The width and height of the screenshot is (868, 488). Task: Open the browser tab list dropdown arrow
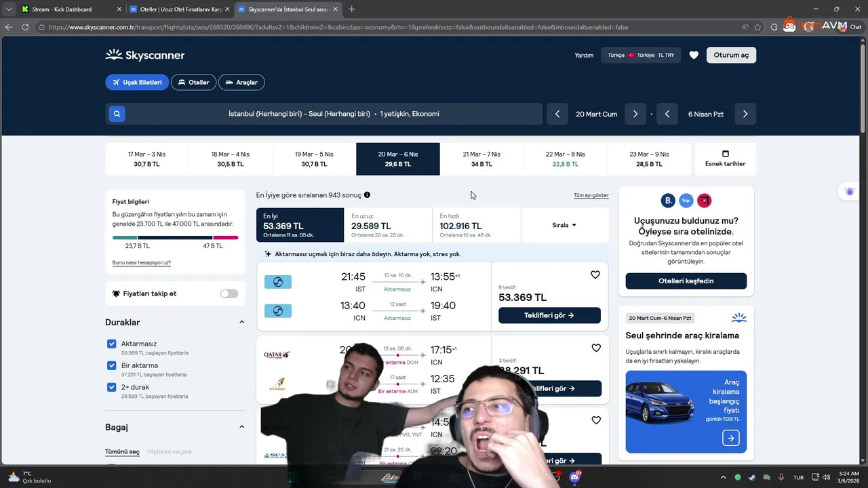(9, 9)
